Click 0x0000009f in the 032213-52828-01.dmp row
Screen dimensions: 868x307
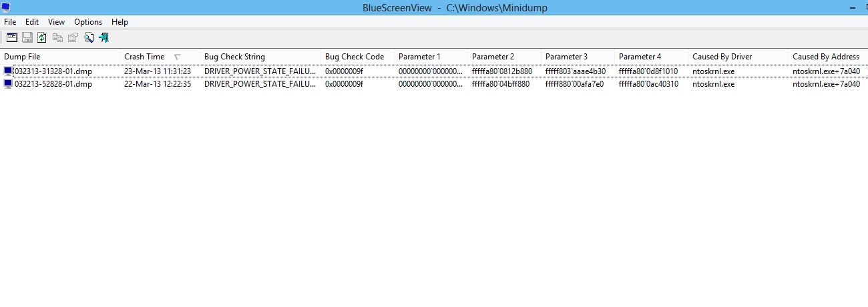pyautogui.click(x=344, y=84)
